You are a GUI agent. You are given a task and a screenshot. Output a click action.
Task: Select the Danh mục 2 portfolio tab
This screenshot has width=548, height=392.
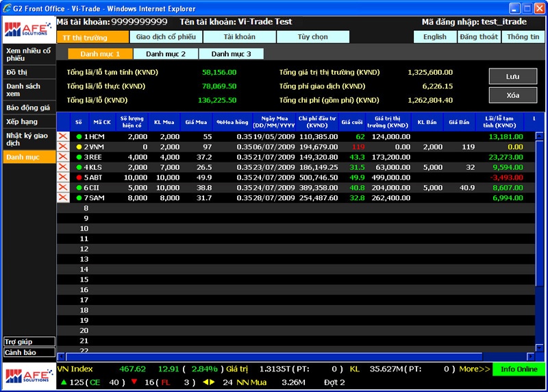(x=166, y=54)
